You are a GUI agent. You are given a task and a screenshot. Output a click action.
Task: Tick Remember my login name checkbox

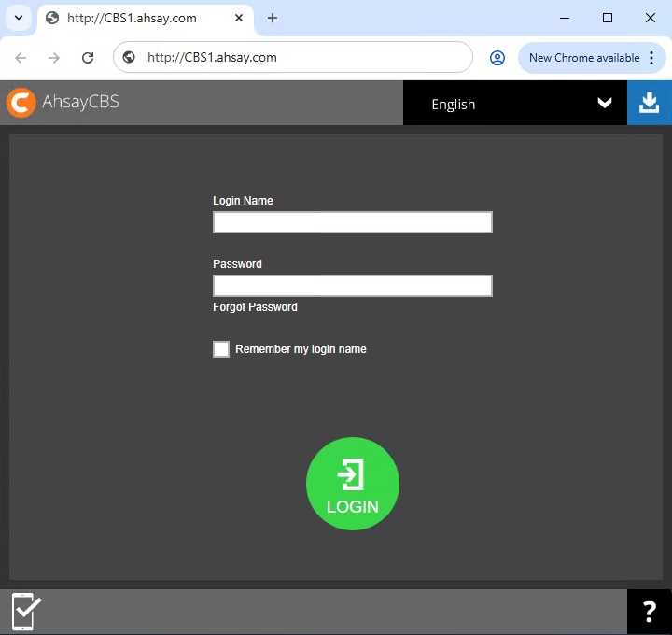pyautogui.click(x=221, y=349)
